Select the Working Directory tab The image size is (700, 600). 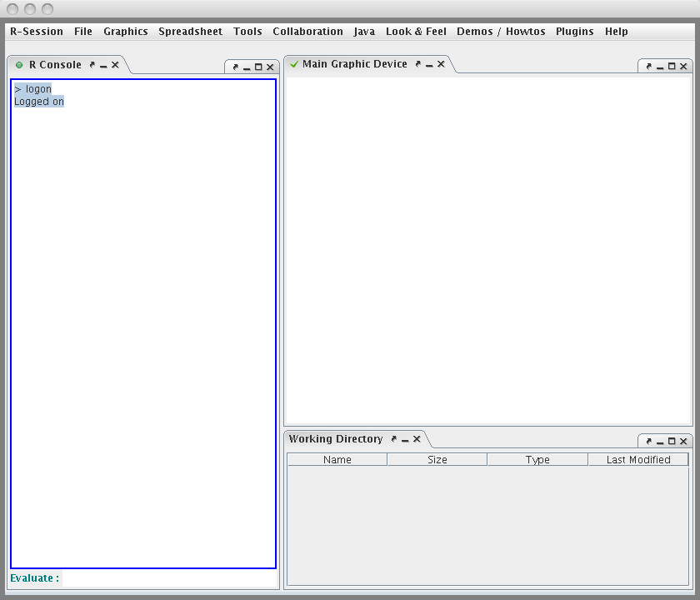tap(336, 439)
